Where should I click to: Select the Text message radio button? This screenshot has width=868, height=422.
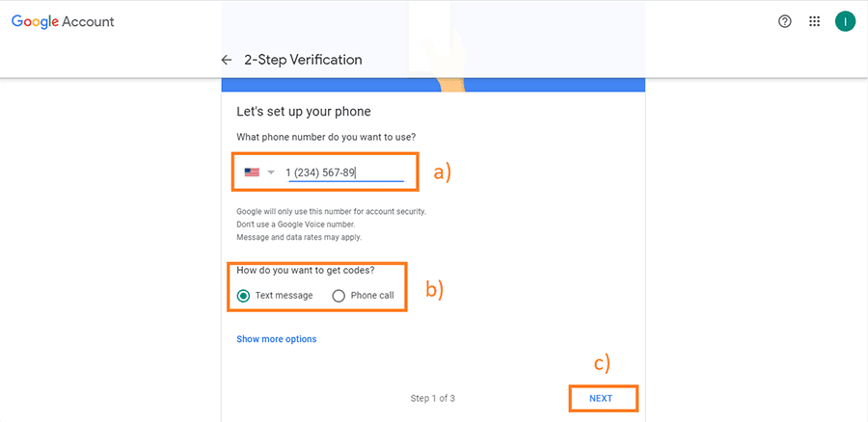[x=243, y=296]
